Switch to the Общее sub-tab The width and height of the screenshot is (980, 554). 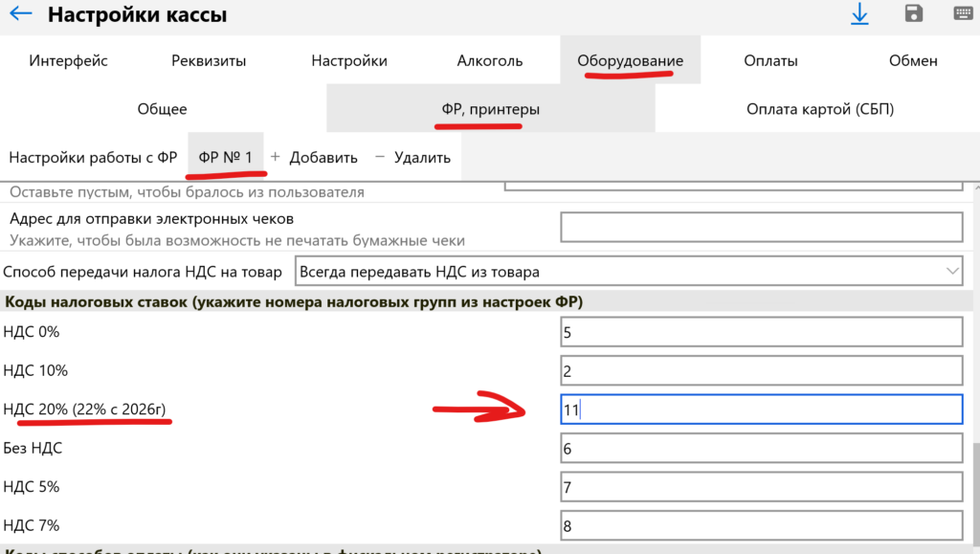[163, 109]
